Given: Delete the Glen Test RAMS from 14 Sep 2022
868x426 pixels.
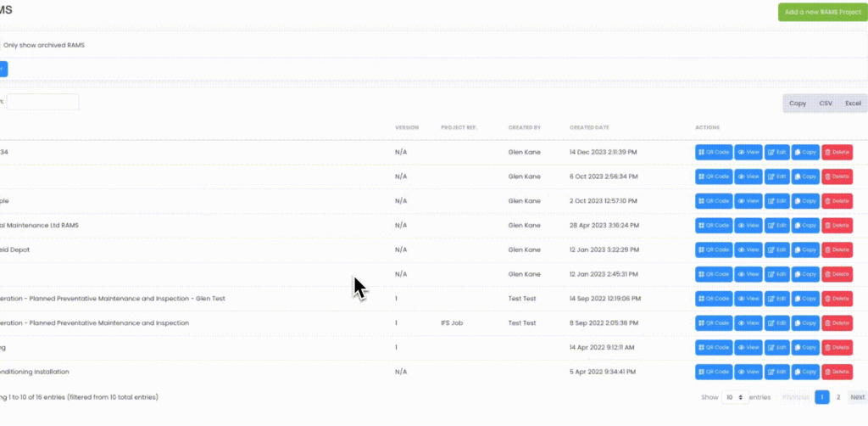Looking at the screenshot, I should tap(837, 299).
